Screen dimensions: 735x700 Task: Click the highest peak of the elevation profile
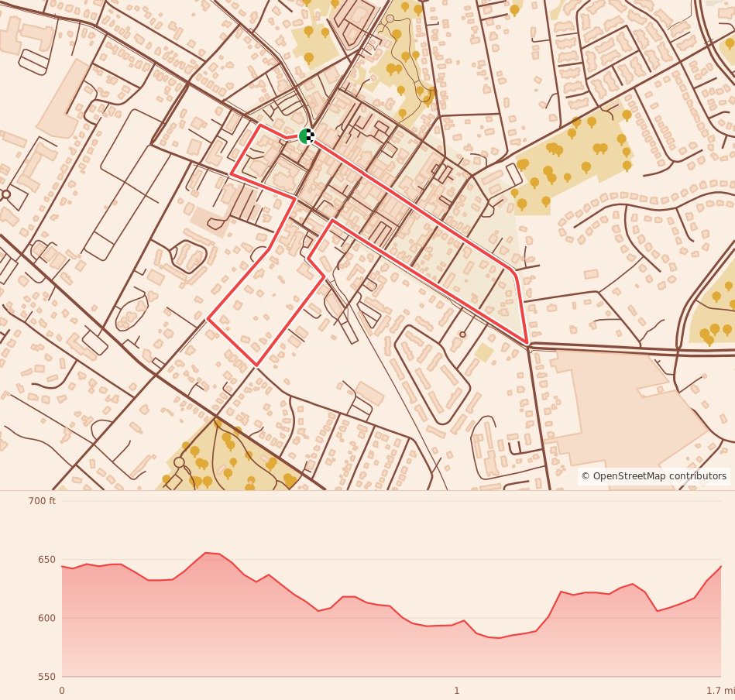coord(206,553)
